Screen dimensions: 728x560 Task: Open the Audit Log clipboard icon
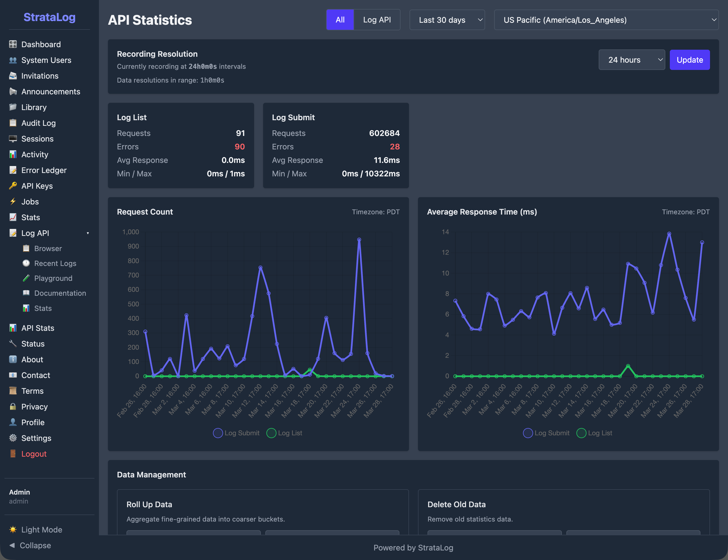coord(13,123)
